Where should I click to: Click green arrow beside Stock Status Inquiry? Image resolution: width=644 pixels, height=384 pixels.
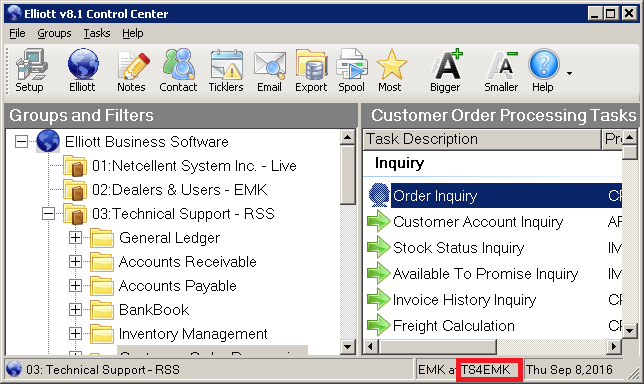tap(378, 247)
